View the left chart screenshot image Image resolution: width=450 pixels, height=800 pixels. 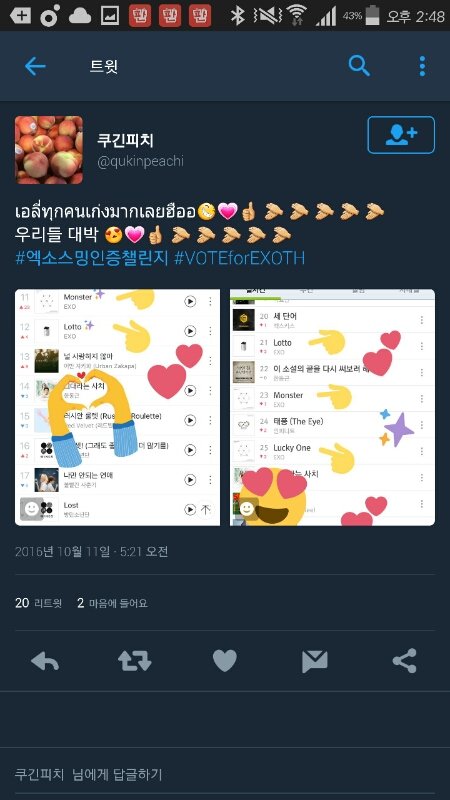(x=117, y=407)
